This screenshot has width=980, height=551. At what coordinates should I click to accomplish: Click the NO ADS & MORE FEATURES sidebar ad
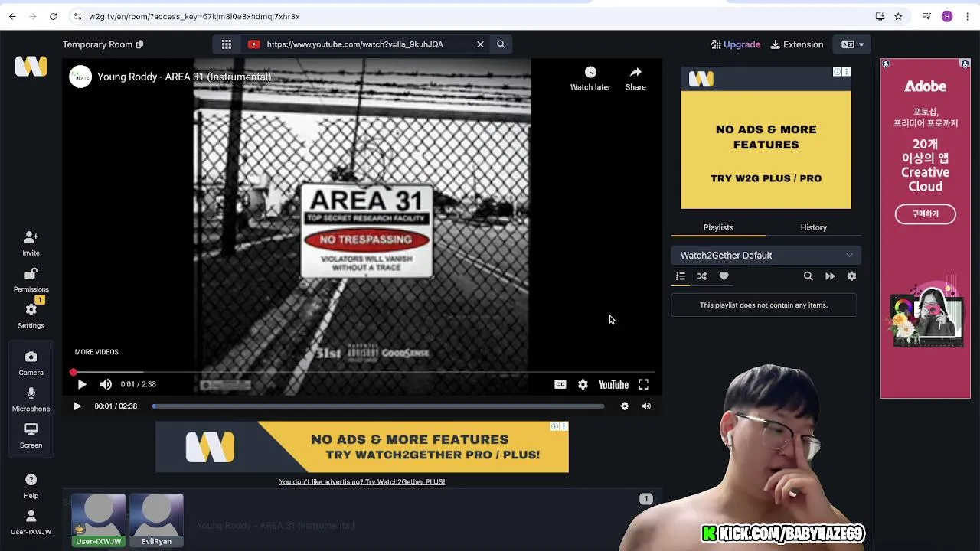(766, 138)
